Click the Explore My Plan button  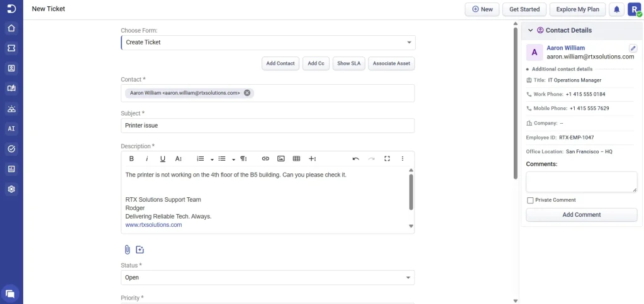tap(577, 9)
